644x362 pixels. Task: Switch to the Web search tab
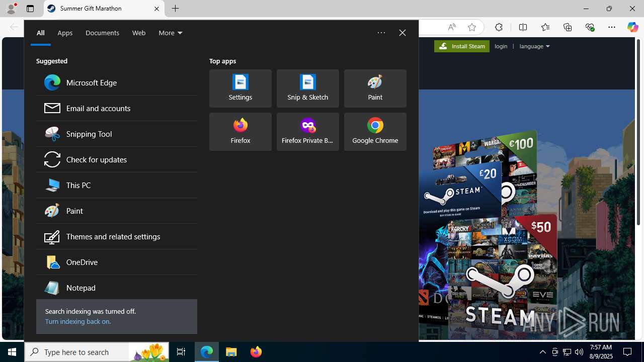139,33
